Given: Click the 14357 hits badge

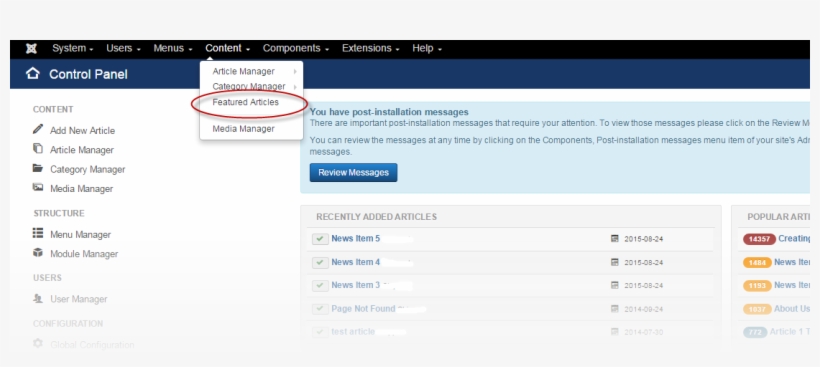Looking at the screenshot, I should tap(759, 239).
